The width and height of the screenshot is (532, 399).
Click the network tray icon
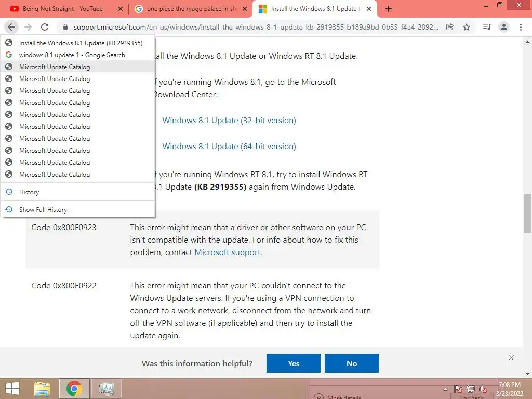coord(471,389)
